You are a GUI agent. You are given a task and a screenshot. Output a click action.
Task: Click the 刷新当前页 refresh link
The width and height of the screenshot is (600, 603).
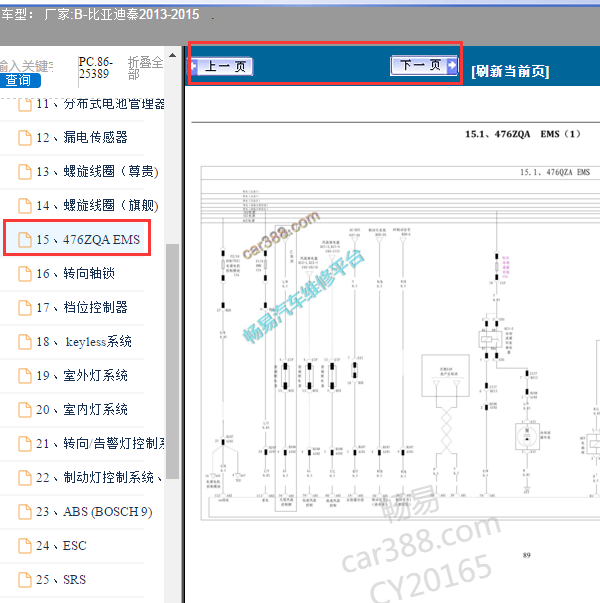click(x=510, y=71)
